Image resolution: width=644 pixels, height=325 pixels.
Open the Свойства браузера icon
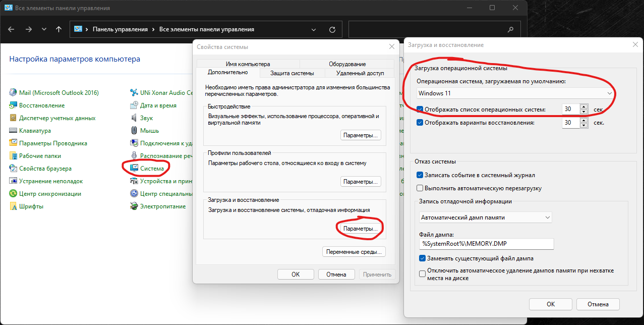pos(13,169)
